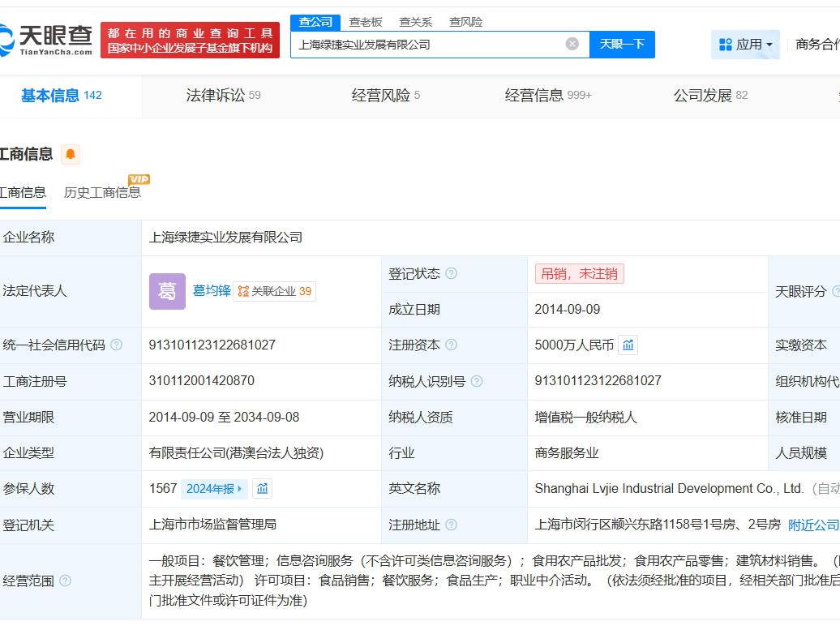Image resolution: width=840 pixels, height=630 pixels.
Task: Expand the 2024年报 annual report selector
Action: tap(214, 489)
